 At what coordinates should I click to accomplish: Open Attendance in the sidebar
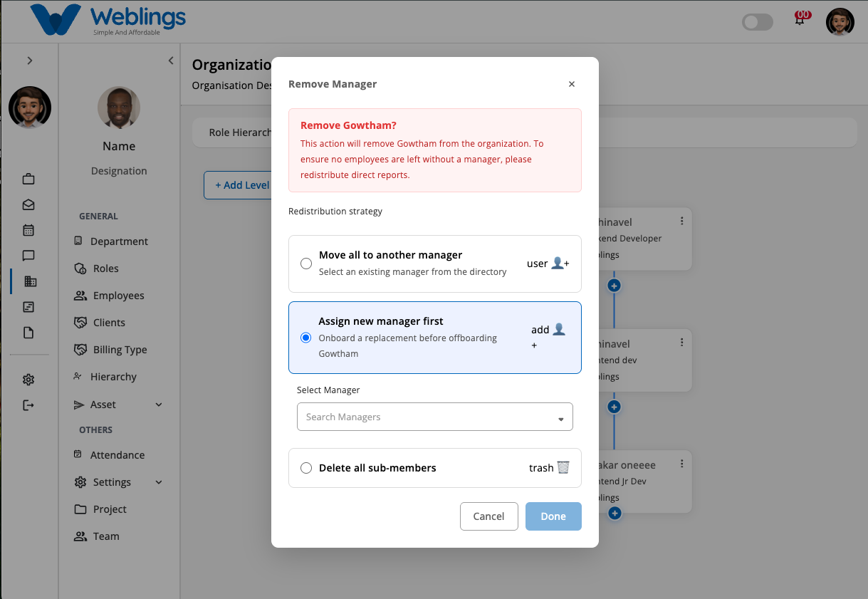pos(109,455)
